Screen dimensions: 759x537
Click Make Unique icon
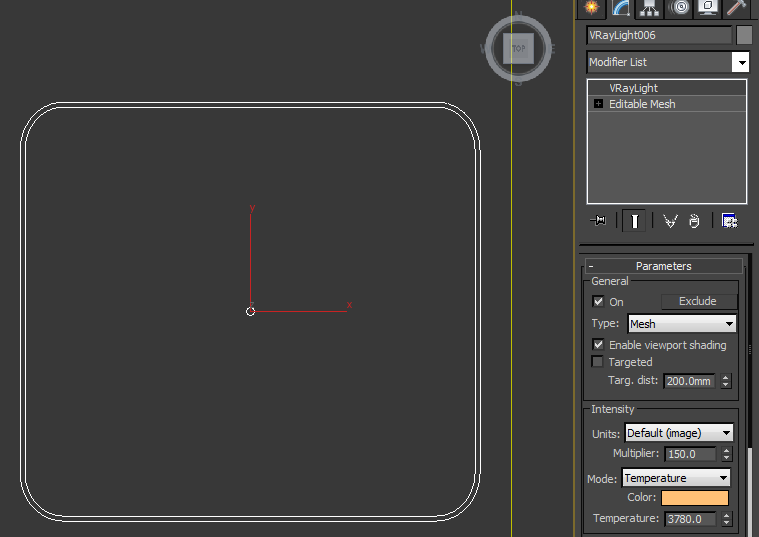pos(670,221)
